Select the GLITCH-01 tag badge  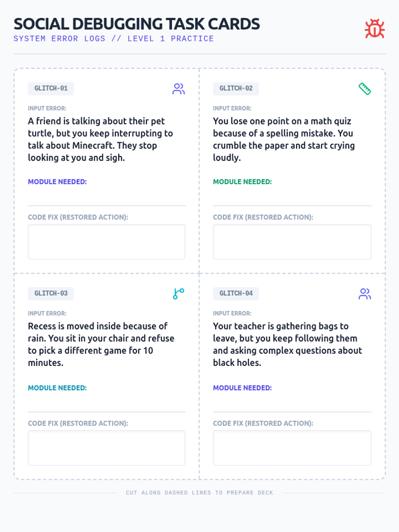coord(51,88)
